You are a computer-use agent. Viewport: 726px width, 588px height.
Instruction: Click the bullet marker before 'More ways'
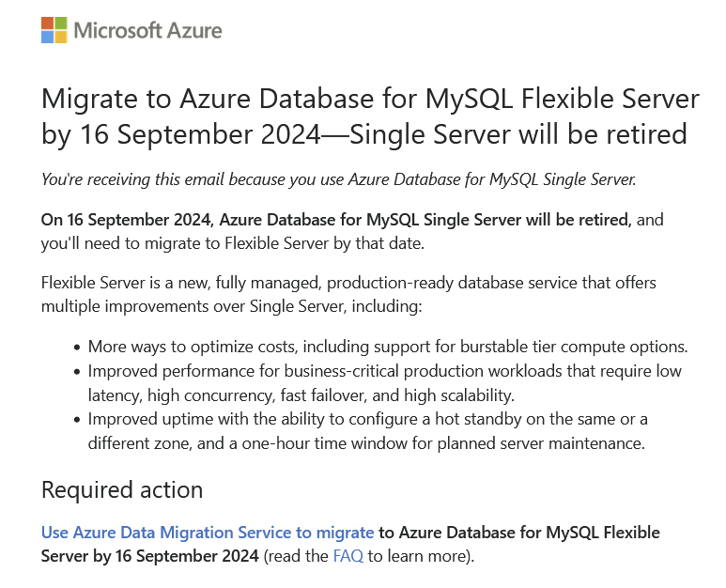pos(77,348)
